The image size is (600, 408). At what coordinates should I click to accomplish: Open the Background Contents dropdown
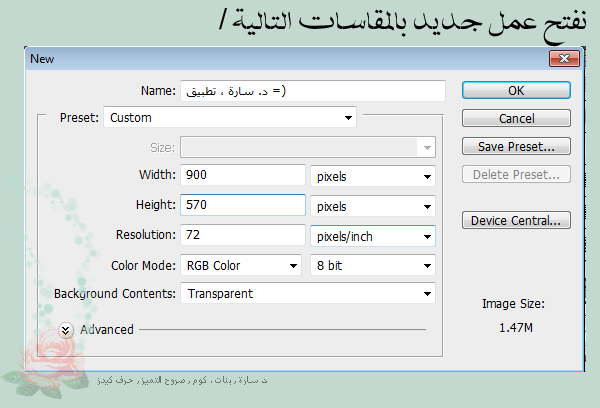click(x=307, y=294)
